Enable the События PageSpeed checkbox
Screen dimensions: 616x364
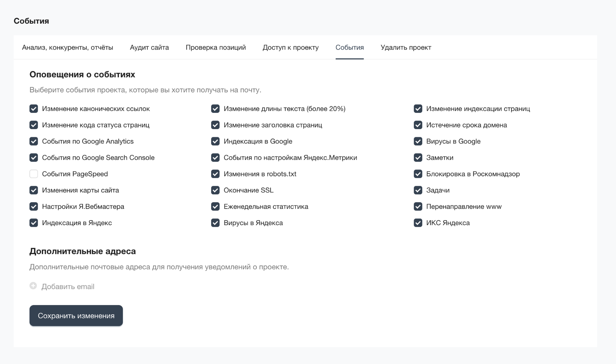(34, 174)
